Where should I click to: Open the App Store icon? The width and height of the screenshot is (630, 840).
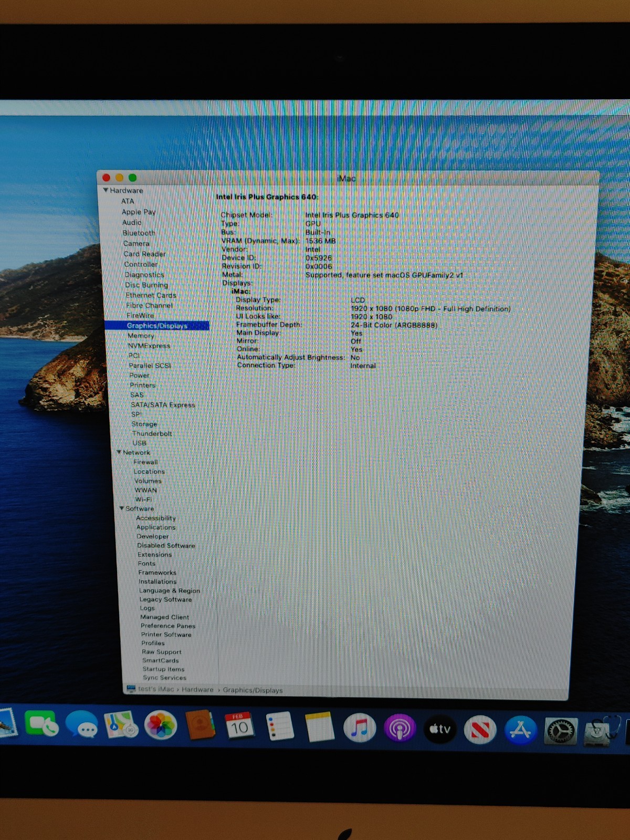click(x=520, y=730)
